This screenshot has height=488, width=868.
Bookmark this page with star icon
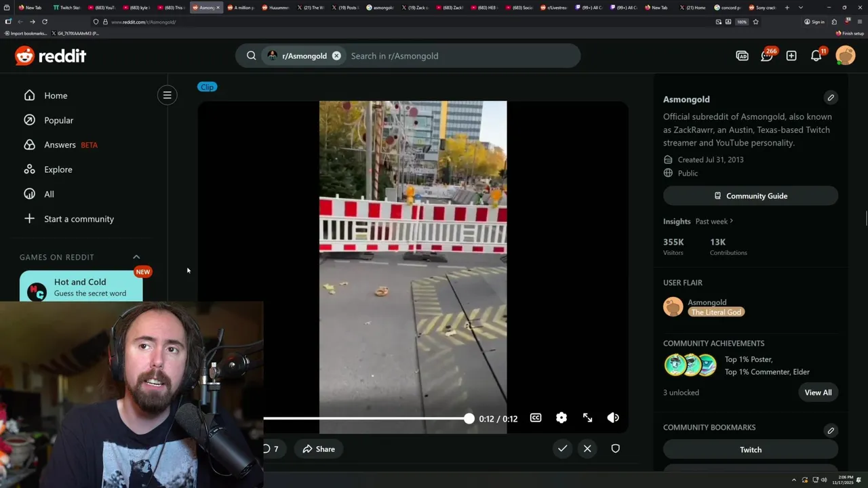(x=755, y=22)
